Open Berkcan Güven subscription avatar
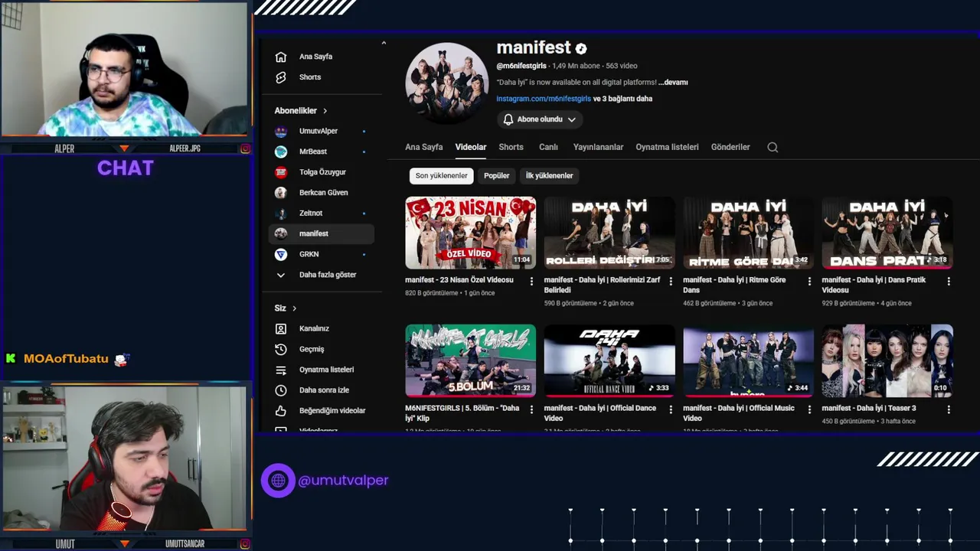The height and width of the screenshot is (551, 980). click(281, 193)
